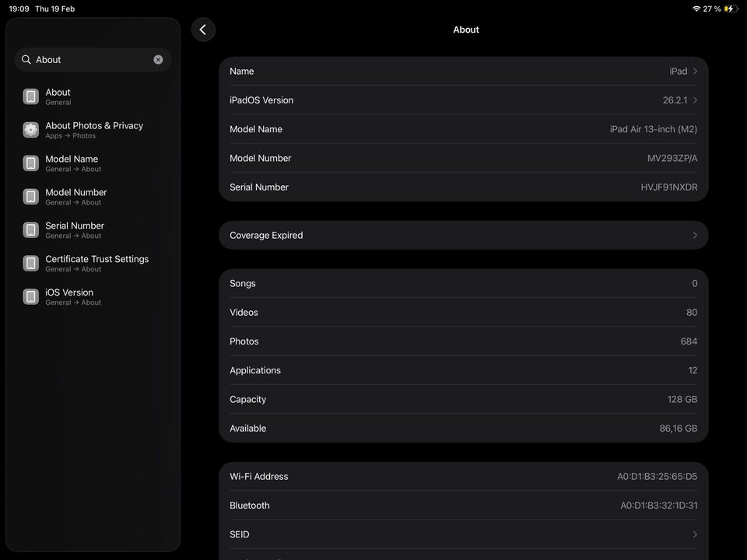The height and width of the screenshot is (560, 747).
Task: Clear the About search text
Action: tap(158, 60)
